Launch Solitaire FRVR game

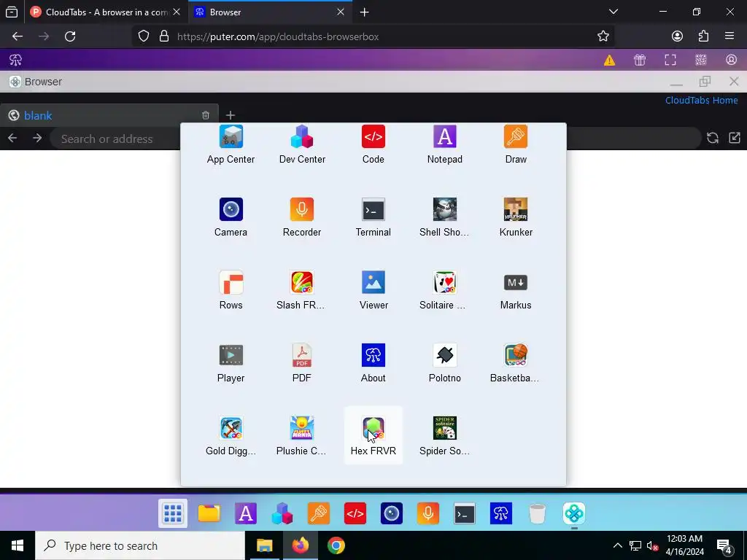click(x=444, y=290)
